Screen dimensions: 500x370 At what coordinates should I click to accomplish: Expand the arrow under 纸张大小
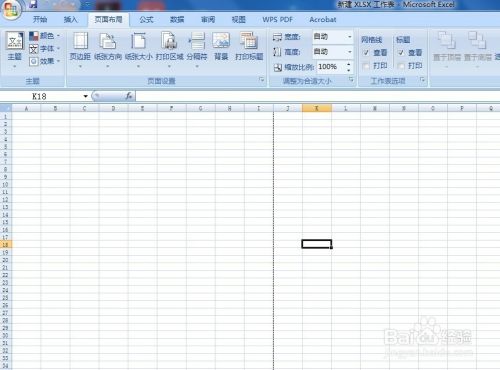point(138,66)
